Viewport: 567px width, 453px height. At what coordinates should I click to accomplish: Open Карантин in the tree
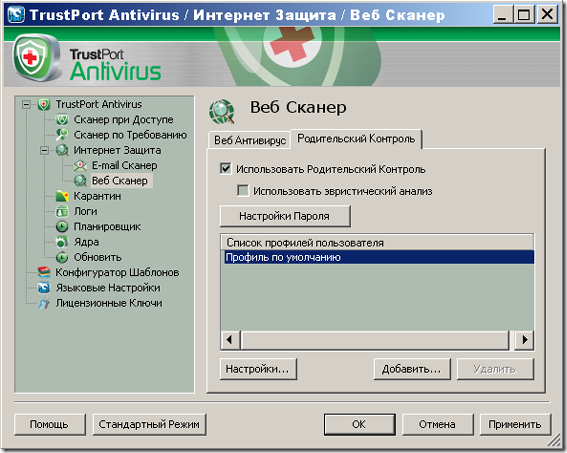click(x=97, y=196)
